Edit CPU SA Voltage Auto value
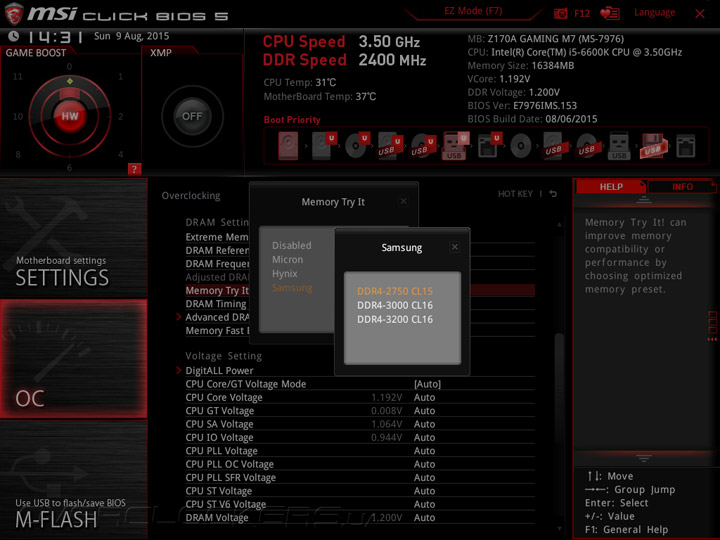Screen dimensions: 720x540 (x=424, y=424)
